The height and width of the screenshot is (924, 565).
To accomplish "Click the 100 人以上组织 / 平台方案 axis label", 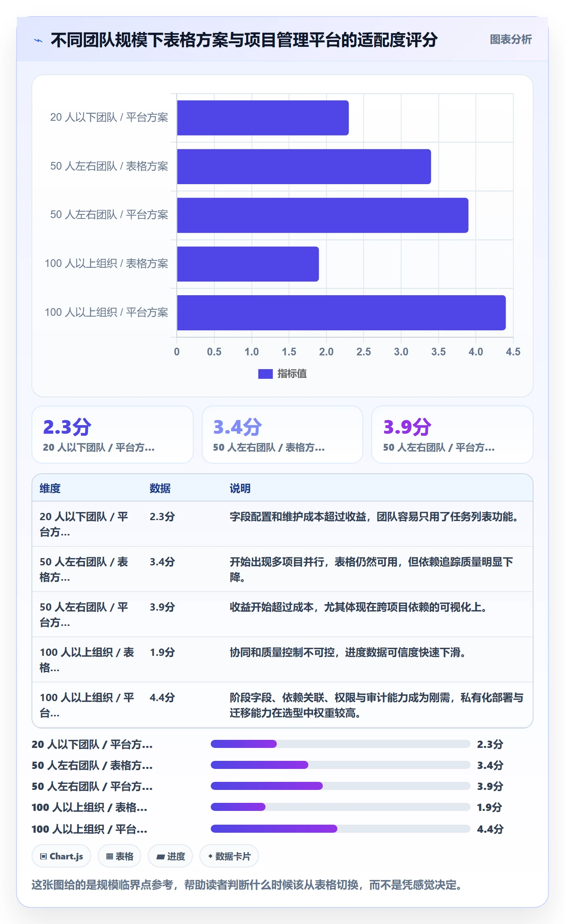I will pos(106,313).
